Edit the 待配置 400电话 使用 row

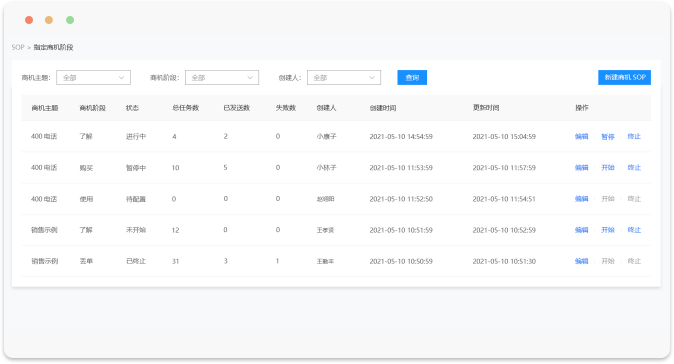[581, 199]
